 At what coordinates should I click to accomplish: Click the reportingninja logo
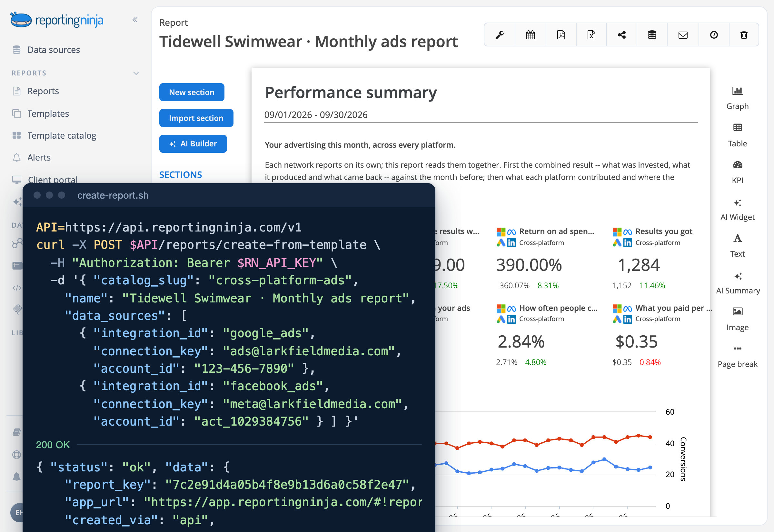[57, 20]
